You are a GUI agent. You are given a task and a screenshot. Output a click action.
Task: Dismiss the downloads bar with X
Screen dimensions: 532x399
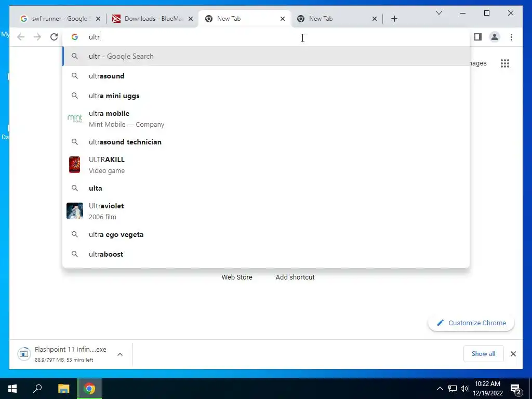(x=513, y=354)
